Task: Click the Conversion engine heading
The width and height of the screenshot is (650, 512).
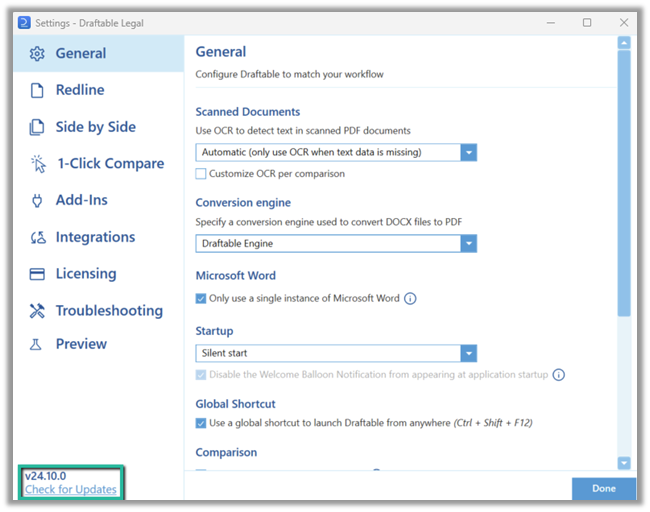Action: 243,203
